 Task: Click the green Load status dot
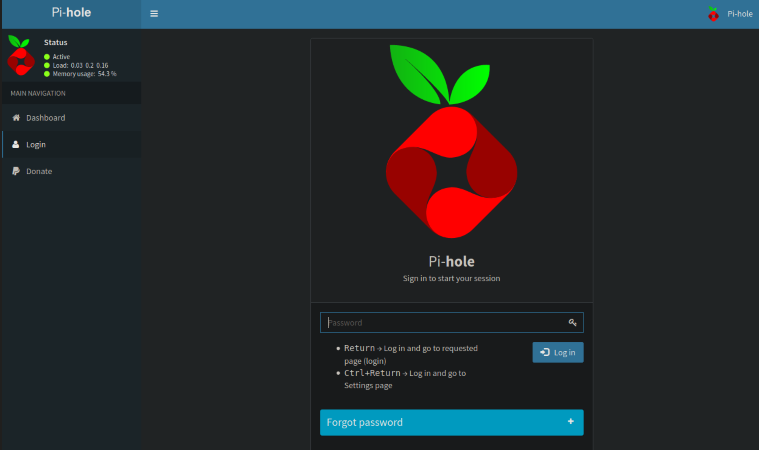point(46,65)
